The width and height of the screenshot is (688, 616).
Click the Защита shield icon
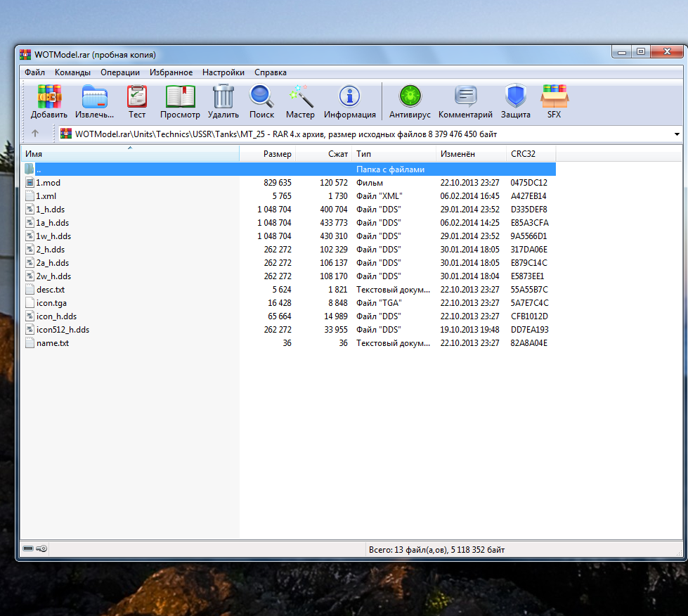(x=516, y=96)
